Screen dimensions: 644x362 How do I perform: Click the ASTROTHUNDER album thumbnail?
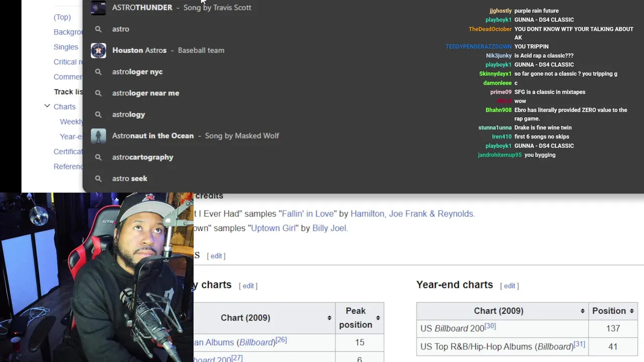(98, 8)
